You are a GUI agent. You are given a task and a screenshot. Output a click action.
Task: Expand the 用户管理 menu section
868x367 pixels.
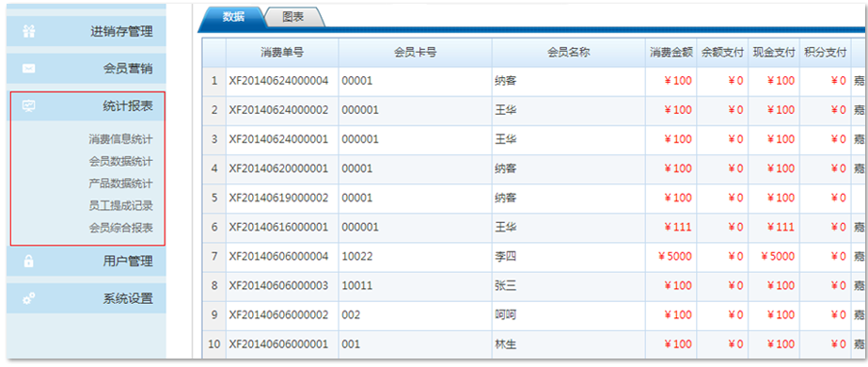point(87,261)
